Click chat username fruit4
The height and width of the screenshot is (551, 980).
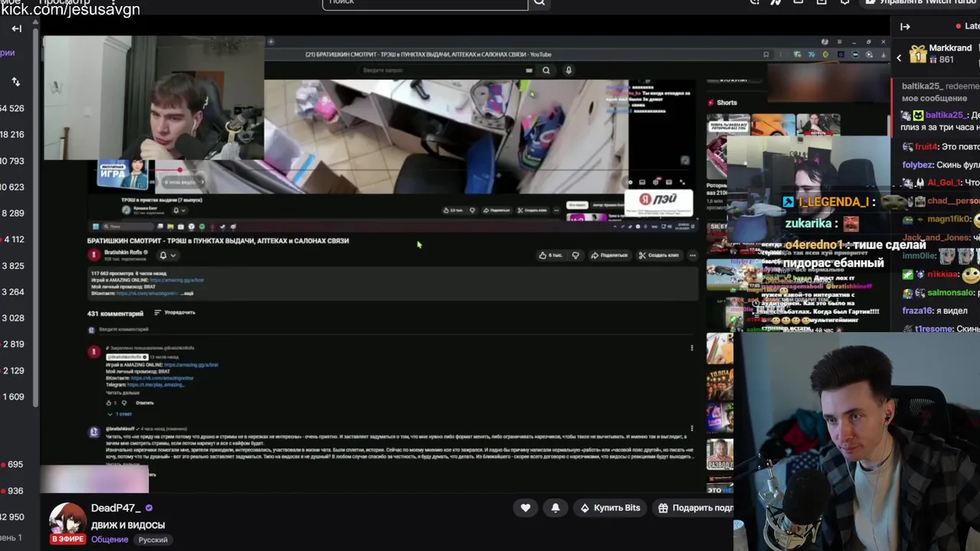[x=926, y=146]
